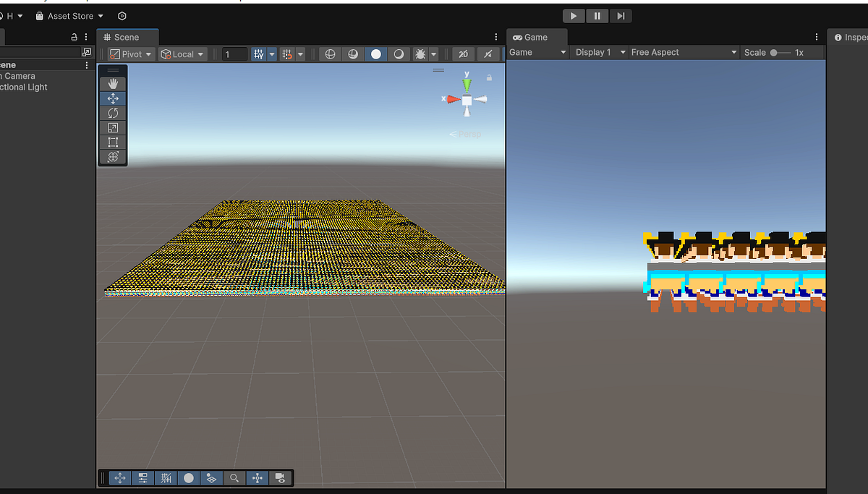
Task: Select the Scale tool
Action: point(113,127)
